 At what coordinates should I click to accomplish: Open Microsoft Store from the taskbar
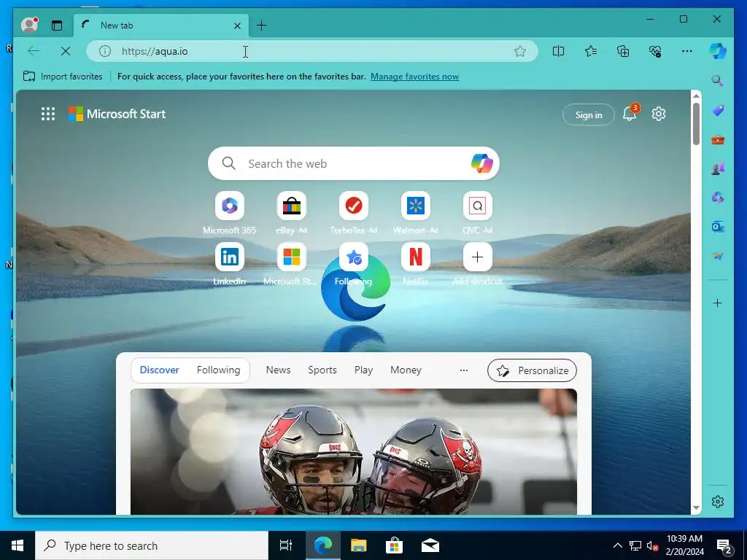394,545
